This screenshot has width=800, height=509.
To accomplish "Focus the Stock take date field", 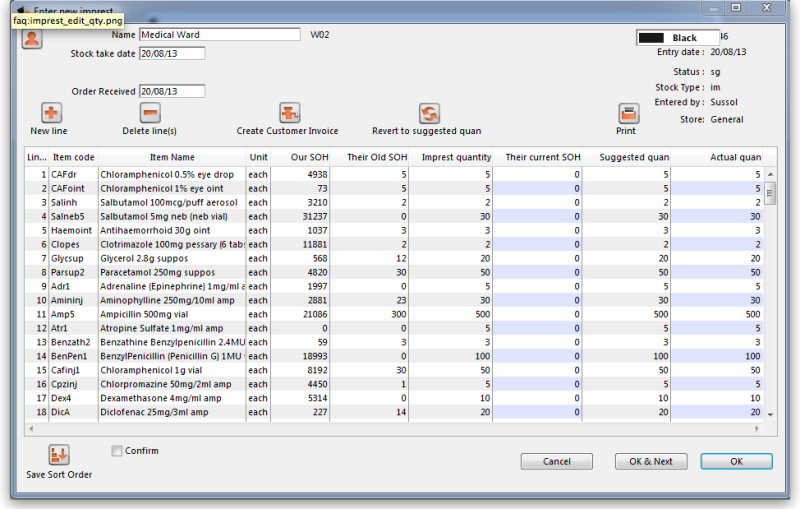I will [x=171, y=53].
